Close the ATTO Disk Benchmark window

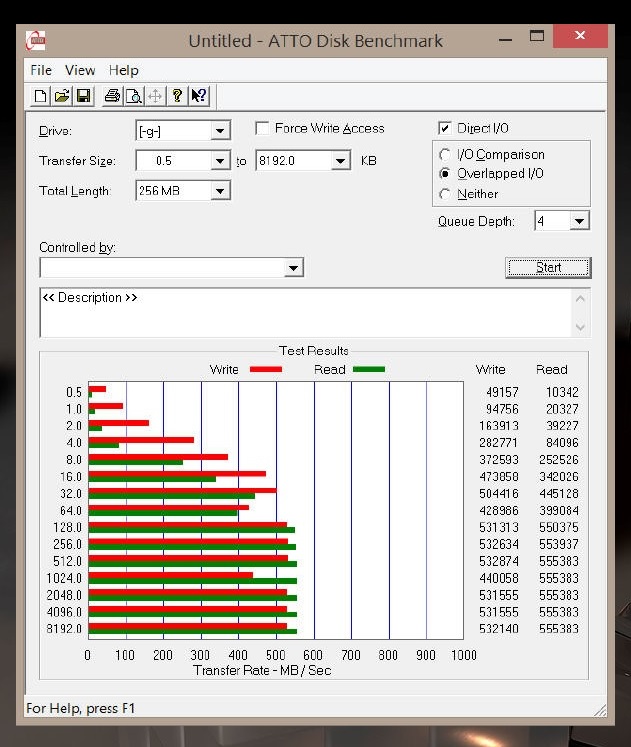click(580, 36)
